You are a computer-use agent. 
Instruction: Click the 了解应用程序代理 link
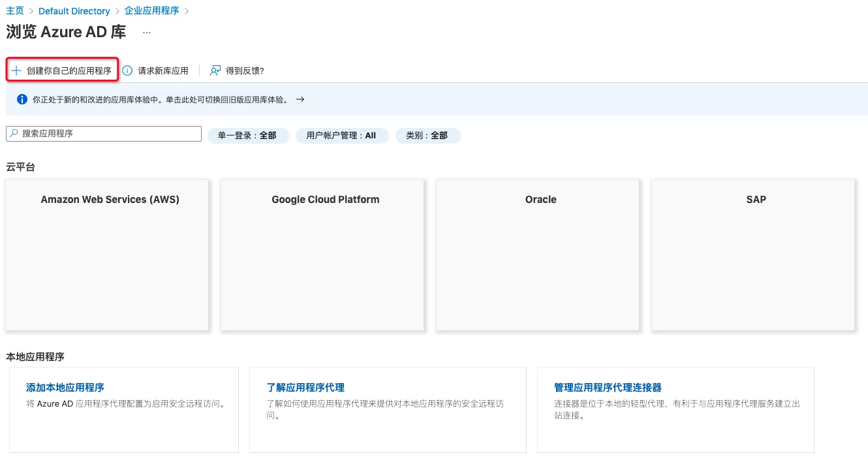pyautogui.click(x=305, y=388)
